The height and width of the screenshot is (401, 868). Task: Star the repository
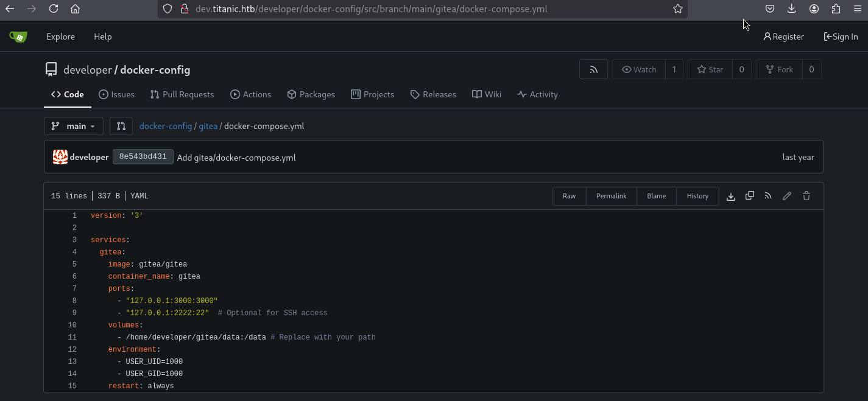point(710,69)
